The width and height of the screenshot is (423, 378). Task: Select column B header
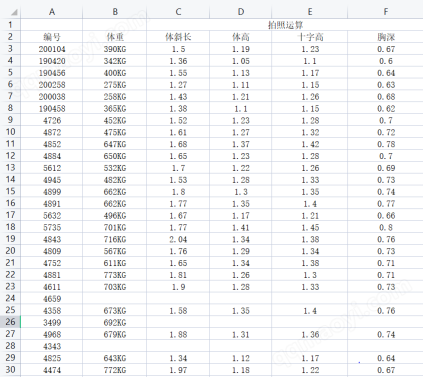pos(115,12)
